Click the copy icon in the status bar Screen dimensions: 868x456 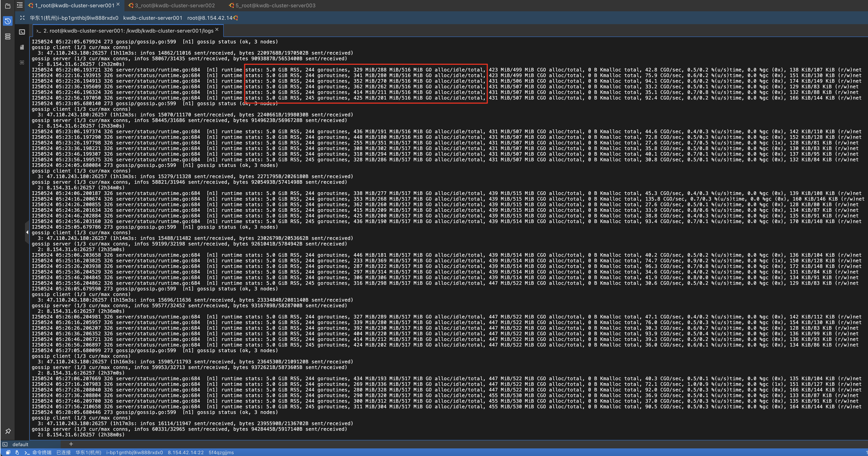point(8,452)
